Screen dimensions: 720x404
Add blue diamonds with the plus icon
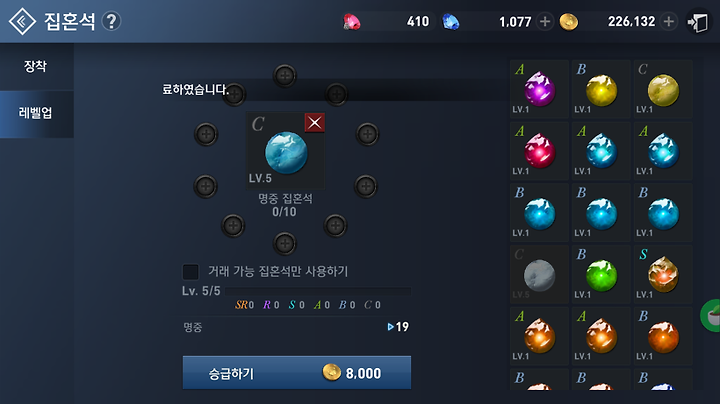coord(545,22)
